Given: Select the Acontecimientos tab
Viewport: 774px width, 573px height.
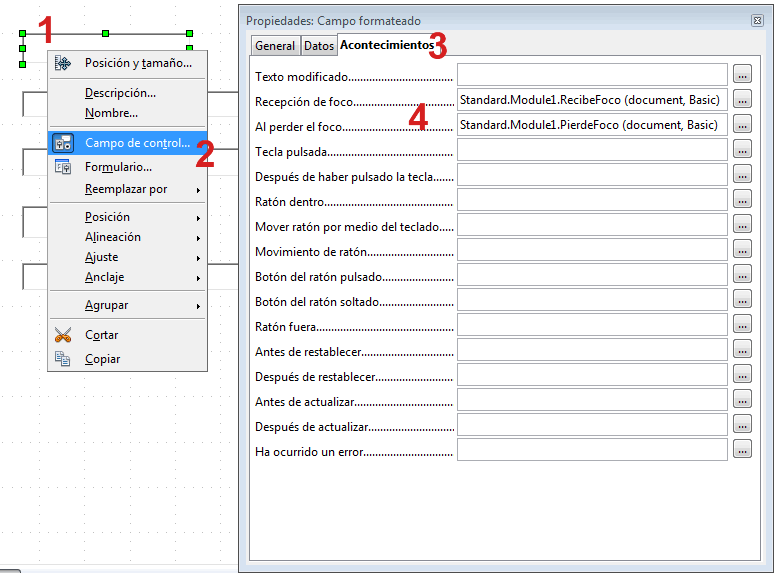Looking at the screenshot, I should pos(387,45).
